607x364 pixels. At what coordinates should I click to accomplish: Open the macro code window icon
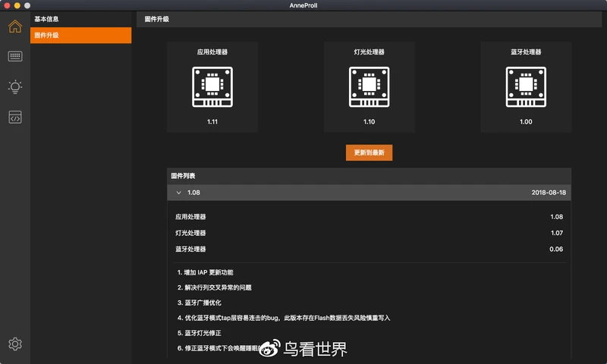click(x=15, y=117)
